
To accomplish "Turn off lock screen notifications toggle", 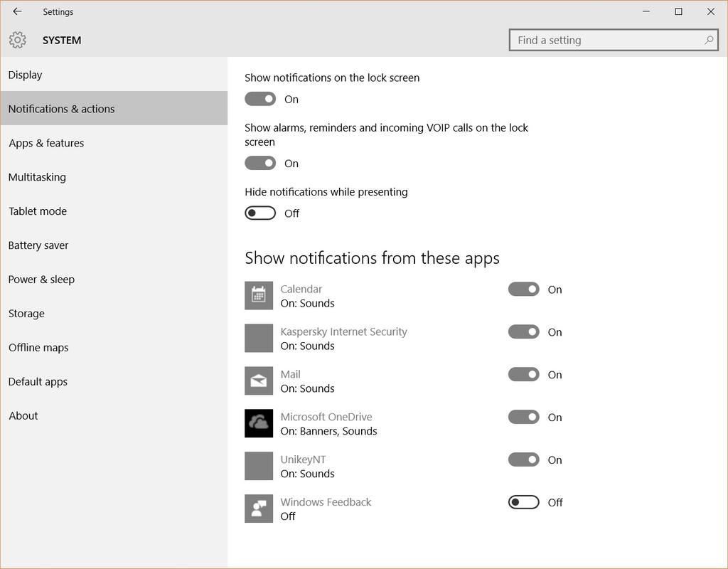I will click(x=260, y=99).
